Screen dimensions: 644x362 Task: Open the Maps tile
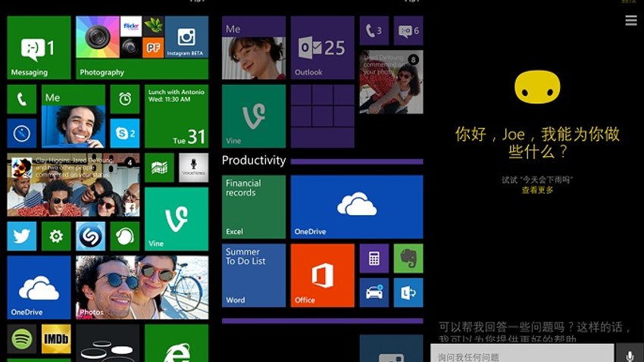pos(159,168)
